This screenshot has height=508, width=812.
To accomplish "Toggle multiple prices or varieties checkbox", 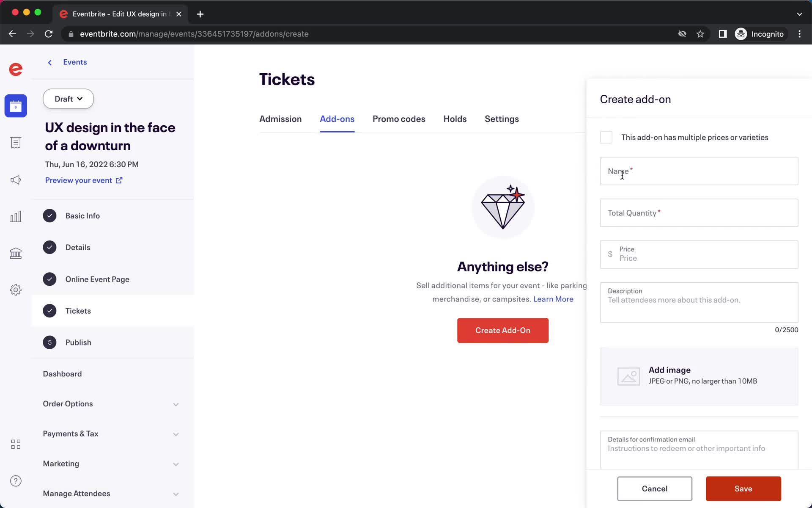I will [x=606, y=137].
